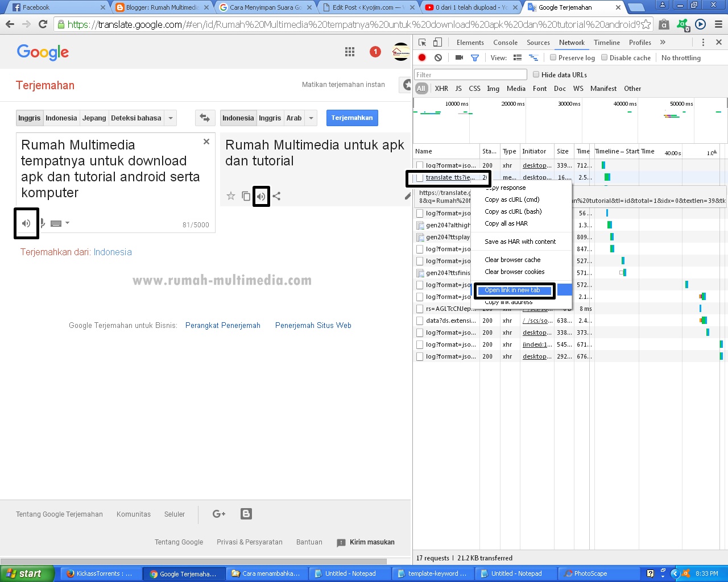Play the translated text audio
728x582 pixels.
pos(260,197)
